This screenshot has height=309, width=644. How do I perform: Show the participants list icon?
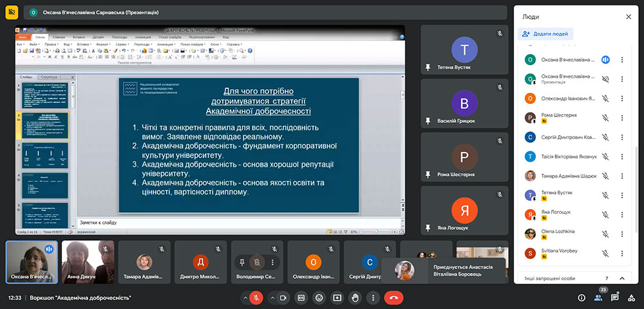(598, 297)
